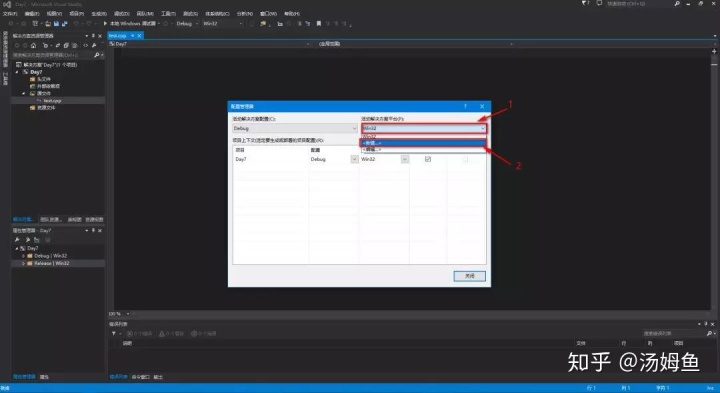
Task: Close the Configuration Manager dialog with X
Action: 482,106
